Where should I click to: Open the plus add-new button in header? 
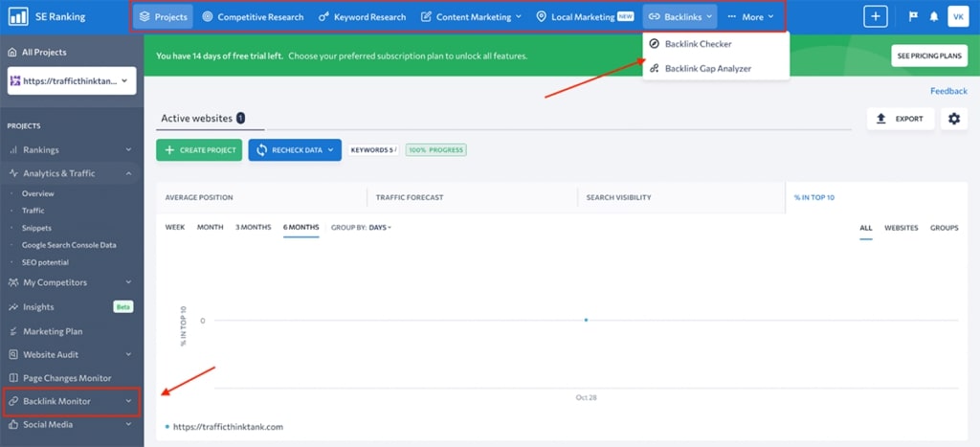coord(875,17)
